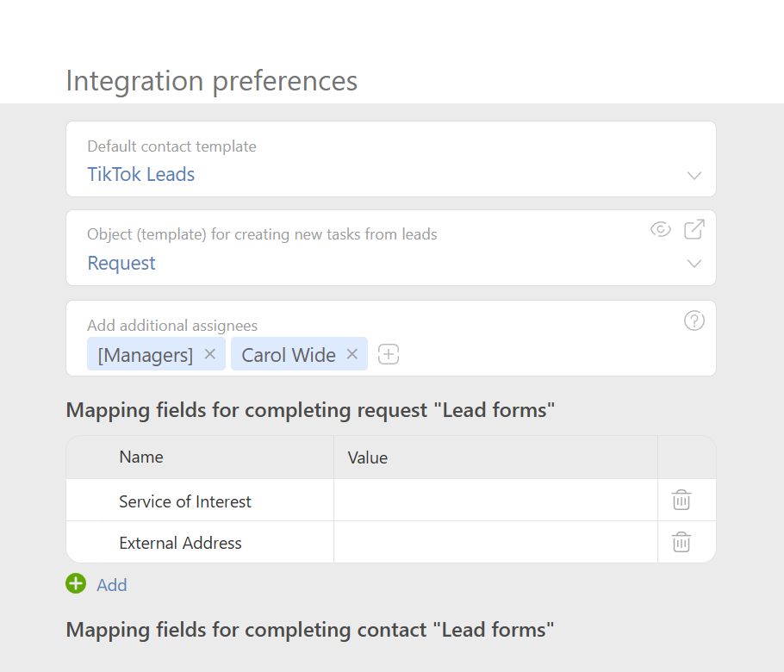Click the green plus to add a mapping field
784x672 pixels.
click(75, 583)
